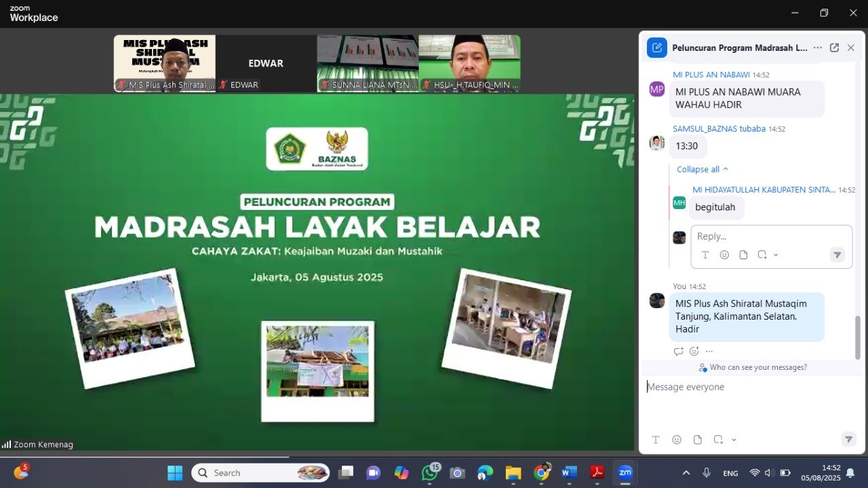Image resolution: width=868 pixels, height=488 pixels.
Task: Open the chat panel more options menu
Action: pyautogui.click(x=818, y=48)
